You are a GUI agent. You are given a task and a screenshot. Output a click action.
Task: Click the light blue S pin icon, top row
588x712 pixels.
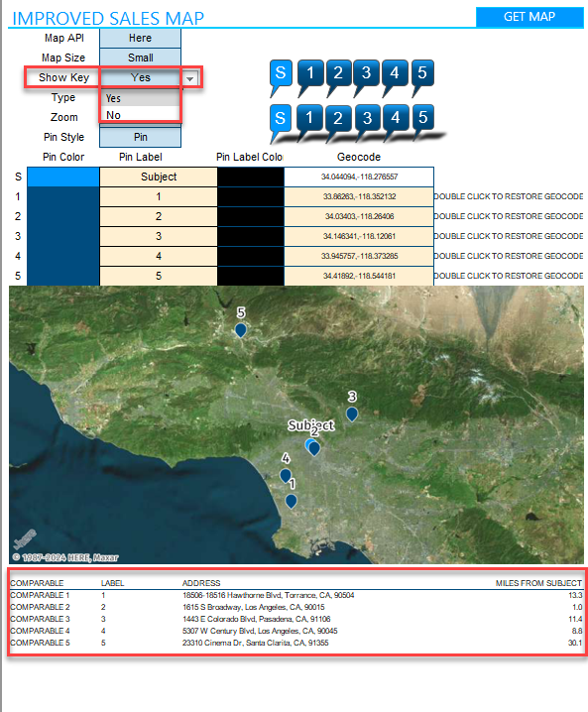(x=281, y=76)
